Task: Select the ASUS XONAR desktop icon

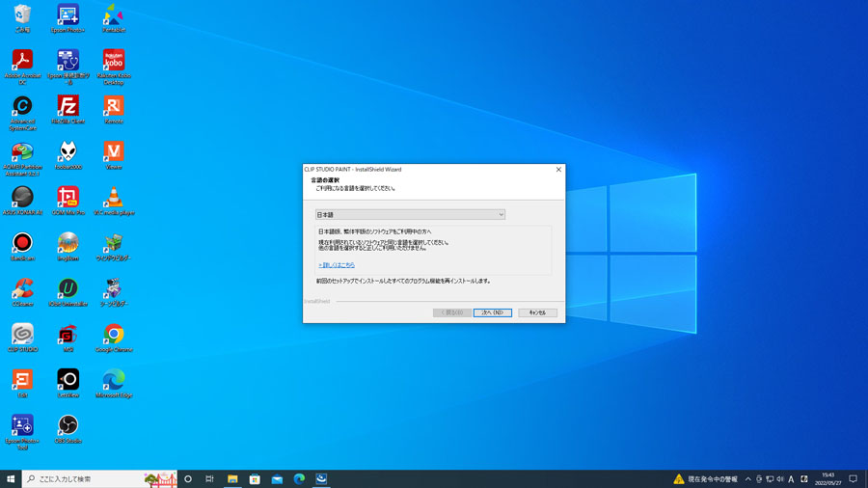Action: (22, 201)
